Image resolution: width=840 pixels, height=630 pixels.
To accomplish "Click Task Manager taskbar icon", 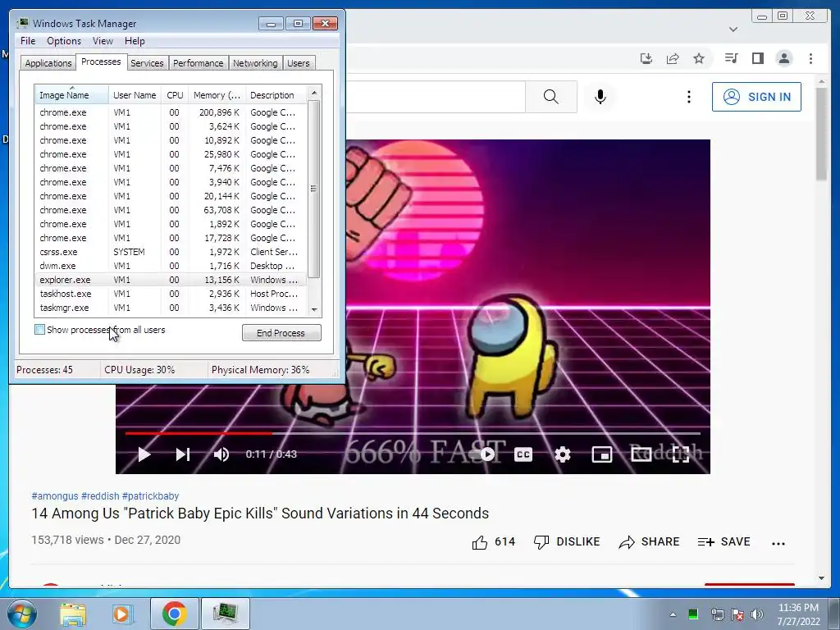I will pyautogui.click(x=225, y=614).
